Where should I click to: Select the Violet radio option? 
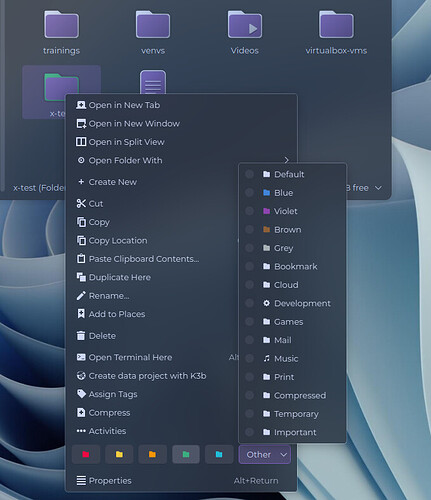[249, 211]
